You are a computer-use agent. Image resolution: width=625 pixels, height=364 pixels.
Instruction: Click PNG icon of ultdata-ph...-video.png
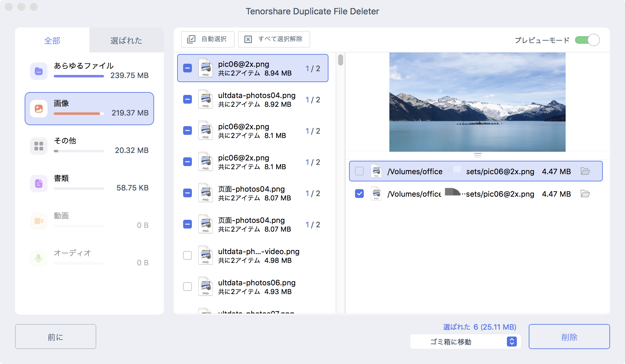(205, 255)
